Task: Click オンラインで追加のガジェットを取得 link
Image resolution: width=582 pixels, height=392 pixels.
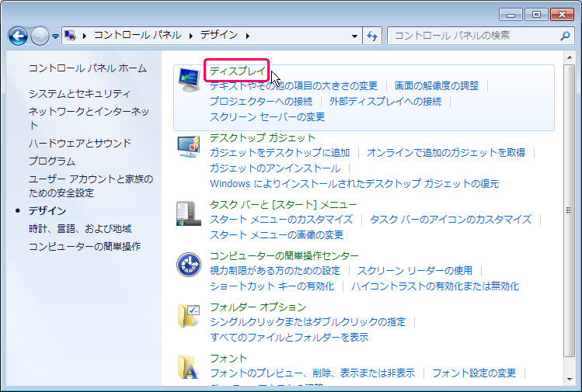Action: click(x=446, y=152)
